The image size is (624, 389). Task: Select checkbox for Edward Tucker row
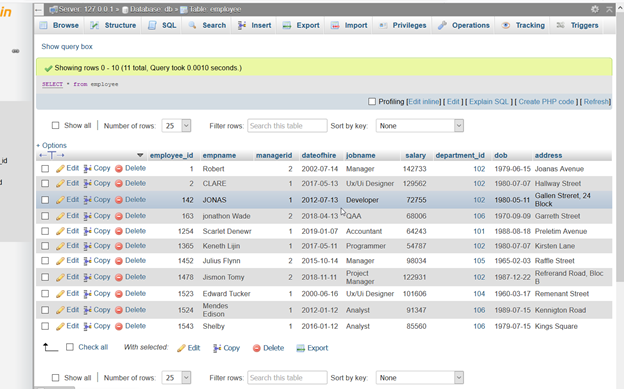pos(45,294)
